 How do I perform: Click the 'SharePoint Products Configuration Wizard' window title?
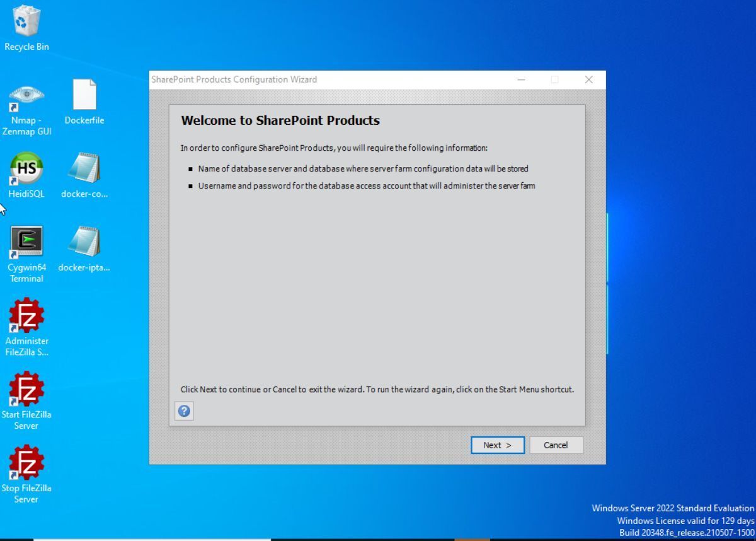click(234, 79)
